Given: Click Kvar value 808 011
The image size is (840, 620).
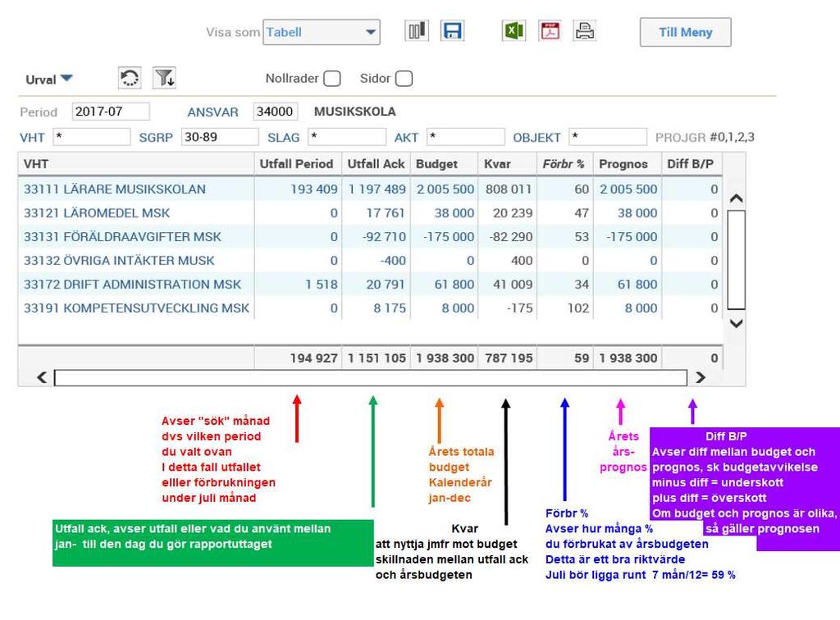Looking at the screenshot, I should tap(509, 189).
